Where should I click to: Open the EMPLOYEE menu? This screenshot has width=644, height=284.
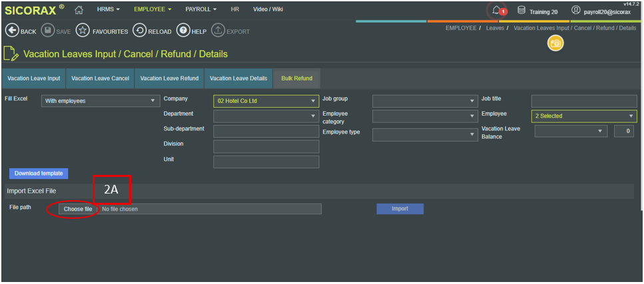153,9
